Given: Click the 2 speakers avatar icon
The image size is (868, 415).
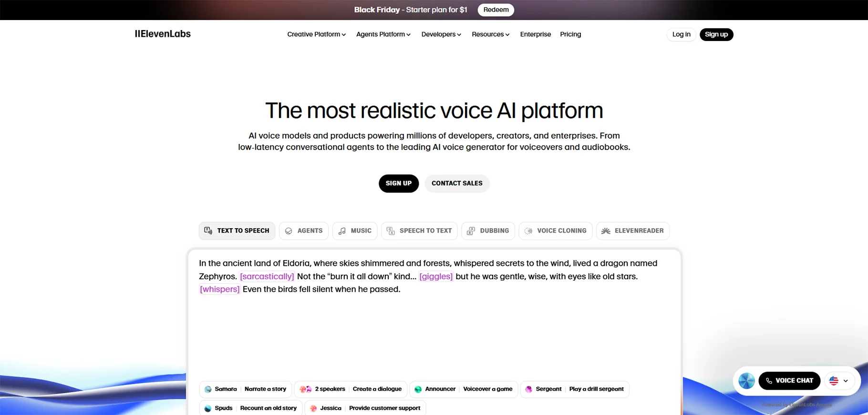Looking at the screenshot, I should [305, 389].
